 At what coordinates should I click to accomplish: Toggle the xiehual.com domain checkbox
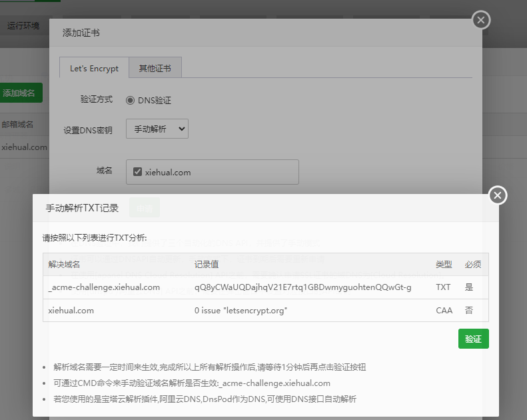click(x=138, y=172)
